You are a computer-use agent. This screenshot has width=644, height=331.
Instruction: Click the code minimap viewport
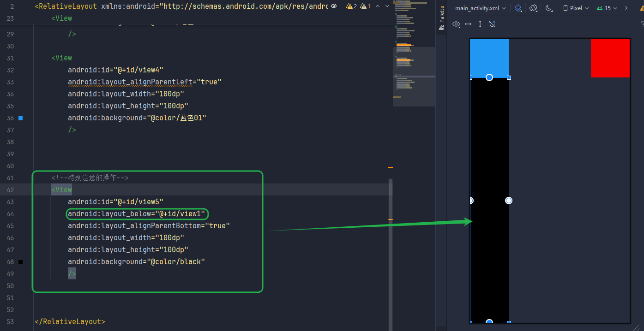414,77
